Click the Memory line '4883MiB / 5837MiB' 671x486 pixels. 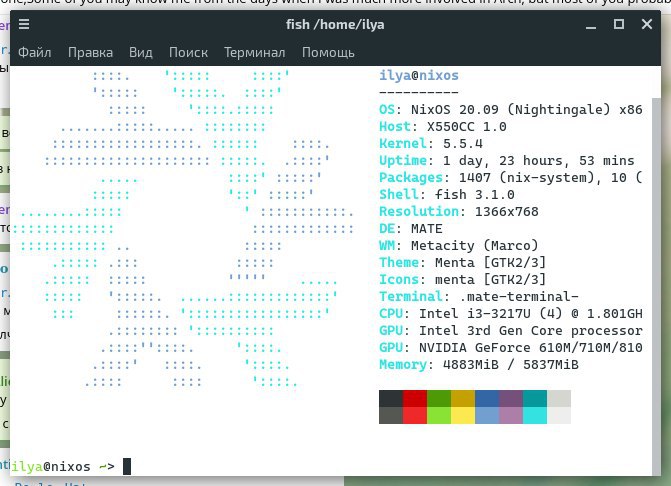pyautogui.click(x=511, y=364)
